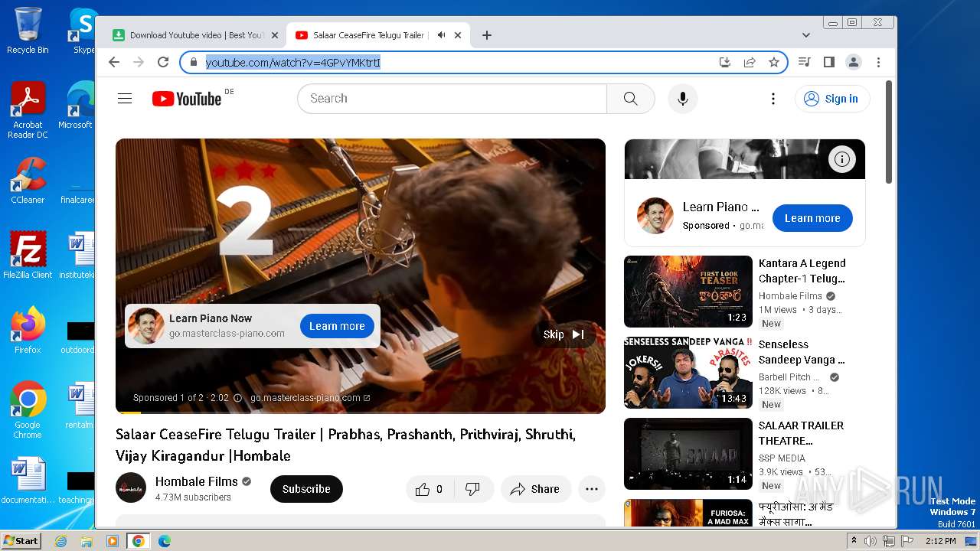Image resolution: width=980 pixels, height=551 pixels.
Task: Click Learn more in sidebar ad
Action: tap(812, 218)
